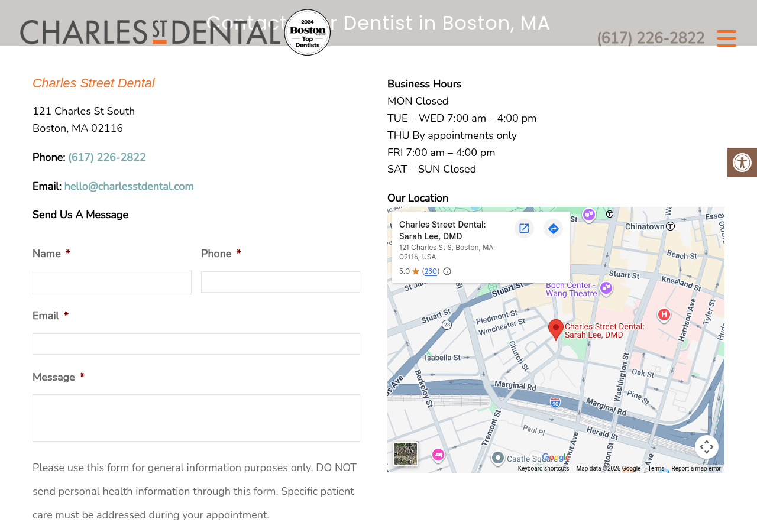Click the red location pin marker
This screenshot has height=532, width=757.
[556, 330]
